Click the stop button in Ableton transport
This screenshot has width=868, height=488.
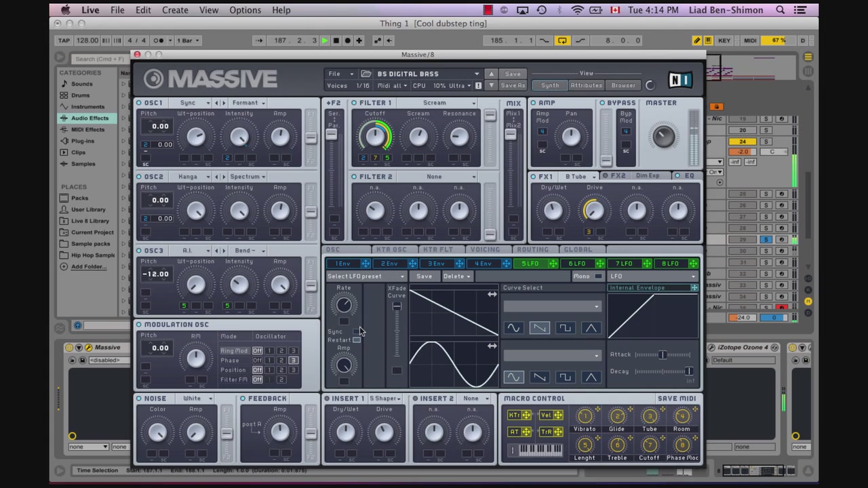(336, 41)
